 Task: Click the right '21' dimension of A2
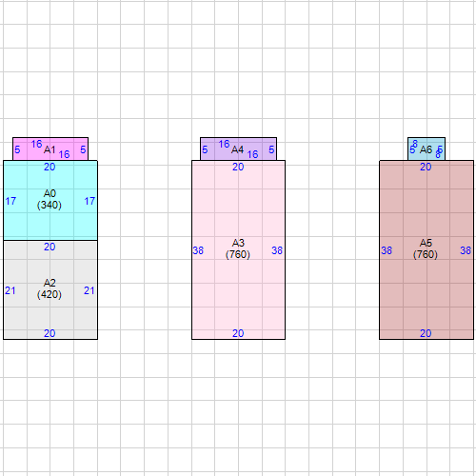89,290
